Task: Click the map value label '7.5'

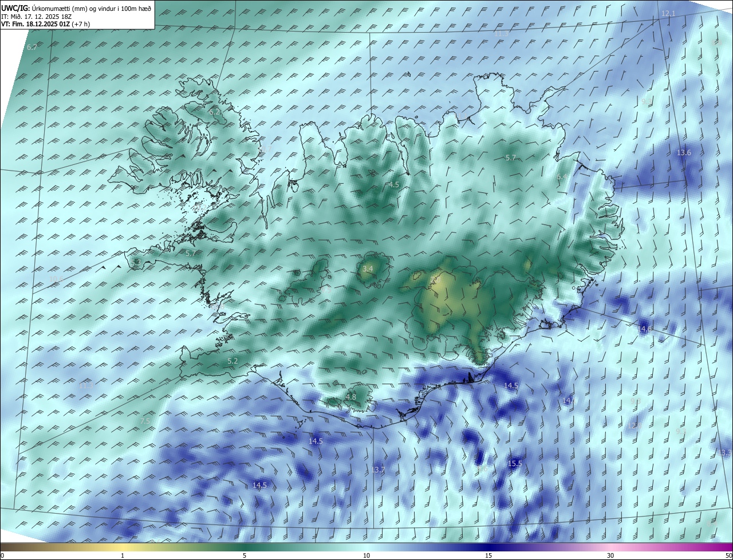Action: [145, 421]
